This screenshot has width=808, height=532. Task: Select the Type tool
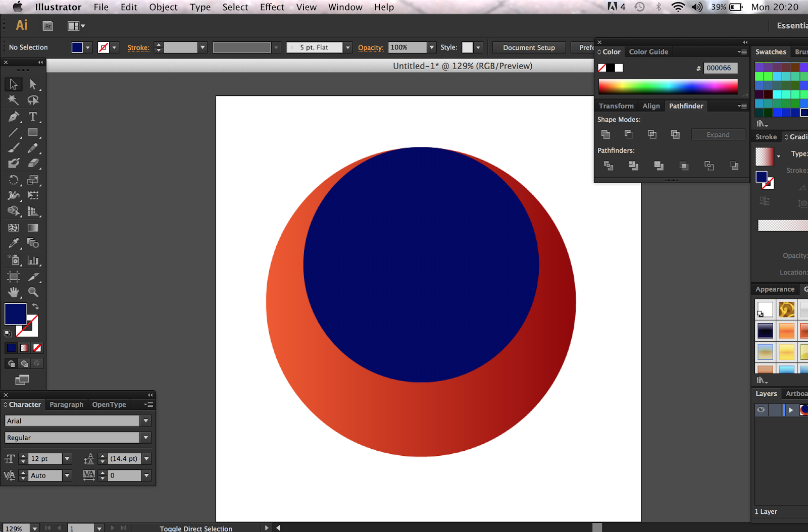point(33,117)
